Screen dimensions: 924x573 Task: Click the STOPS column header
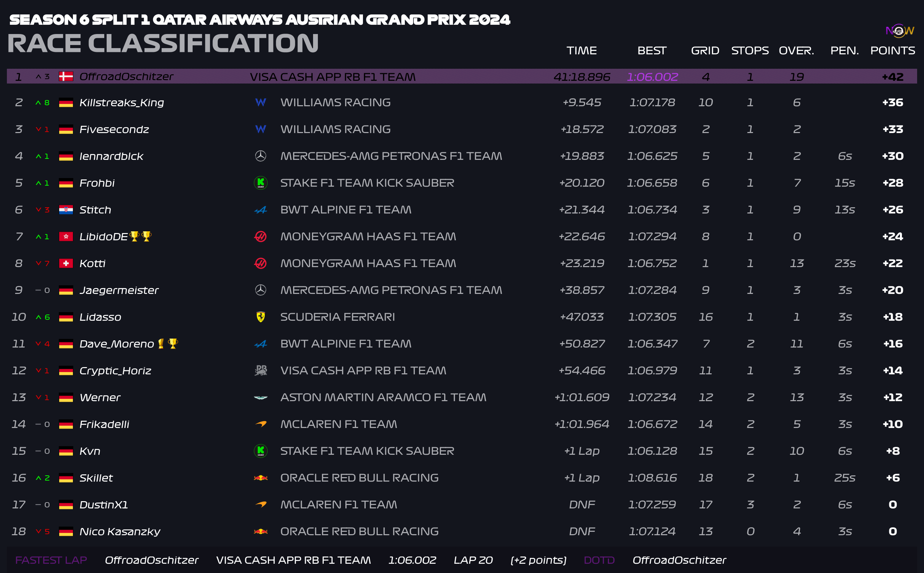tap(750, 51)
